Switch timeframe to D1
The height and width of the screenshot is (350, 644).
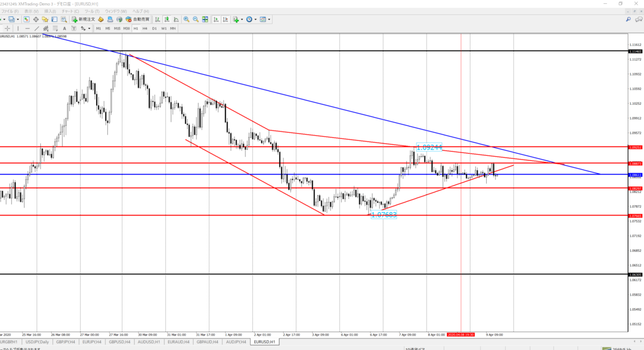point(155,28)
